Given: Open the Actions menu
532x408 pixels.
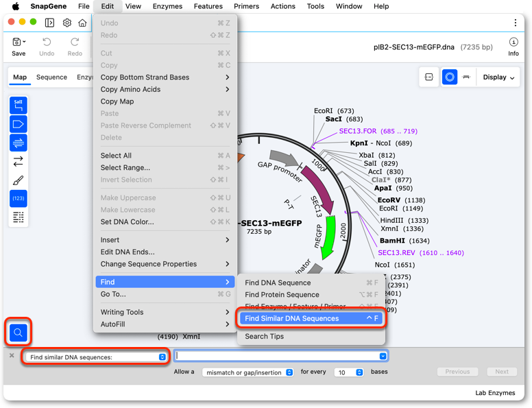Looking at the screenshot, I should click(282, 6).
